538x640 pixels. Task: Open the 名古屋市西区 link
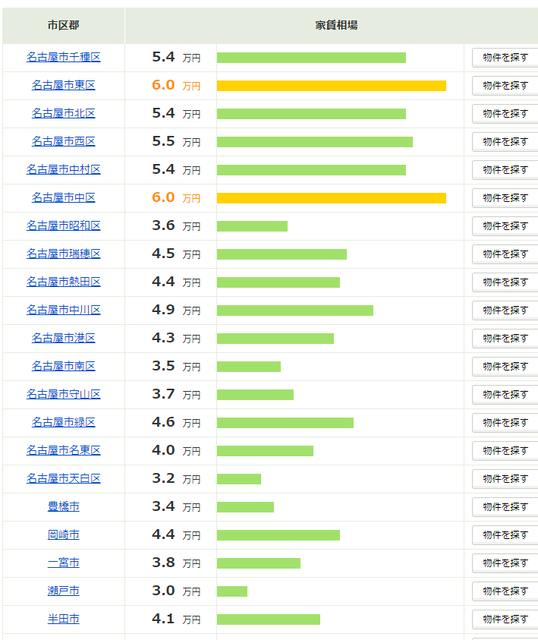tap(63, 142)
